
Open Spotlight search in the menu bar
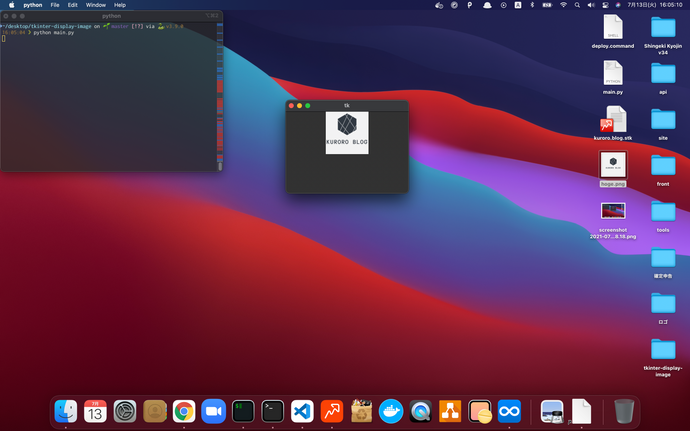(x=577, y=5)
